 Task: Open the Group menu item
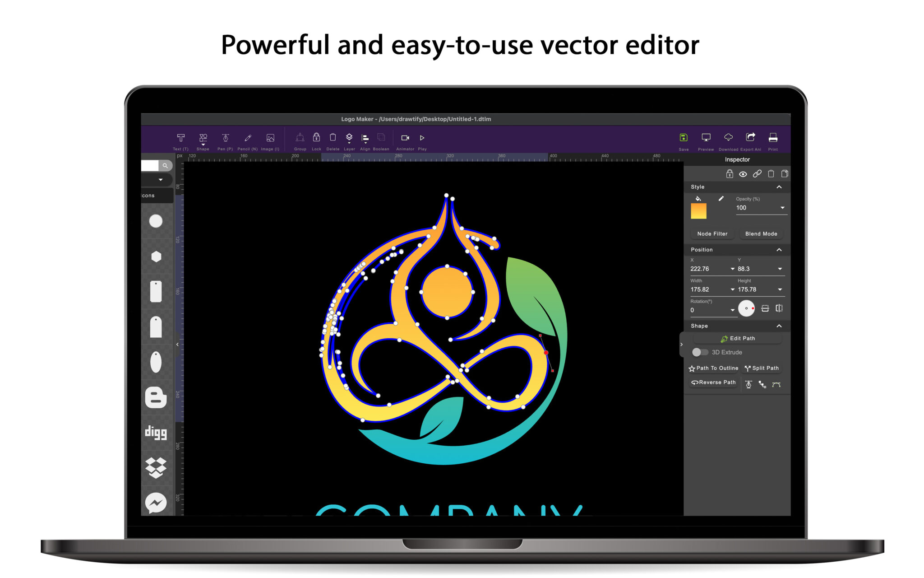point(298,141)
